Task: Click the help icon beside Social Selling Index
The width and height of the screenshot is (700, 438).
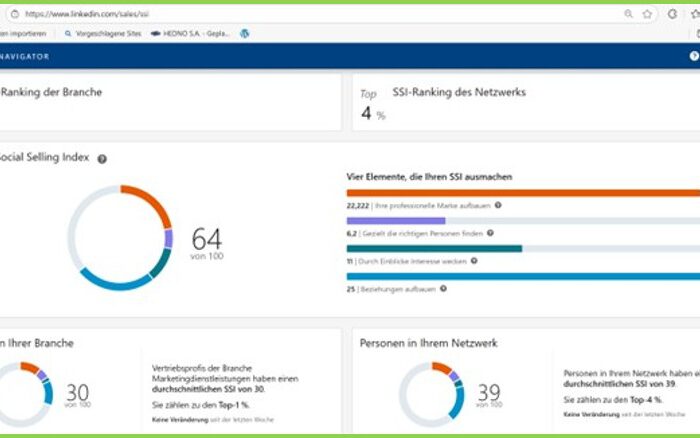Action: click(x=102, y=158)
